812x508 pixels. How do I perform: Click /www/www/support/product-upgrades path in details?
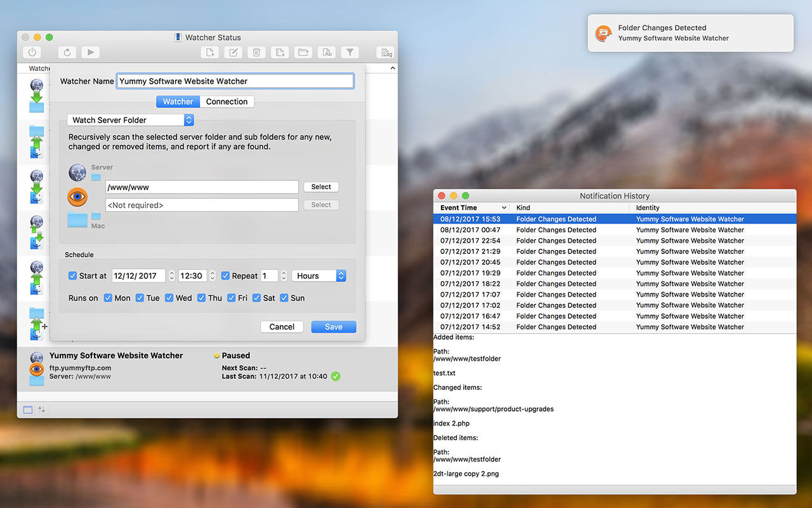coord(494,409)
